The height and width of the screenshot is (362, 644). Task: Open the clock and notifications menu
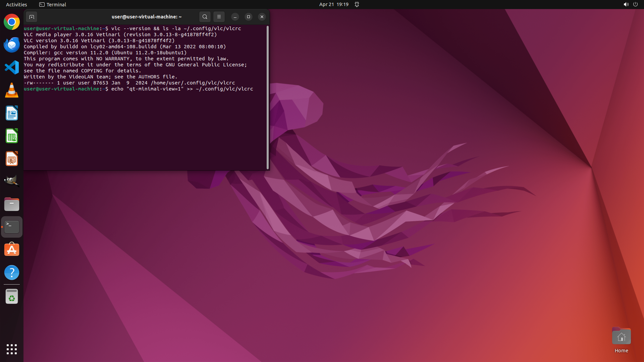coord(334,4)
